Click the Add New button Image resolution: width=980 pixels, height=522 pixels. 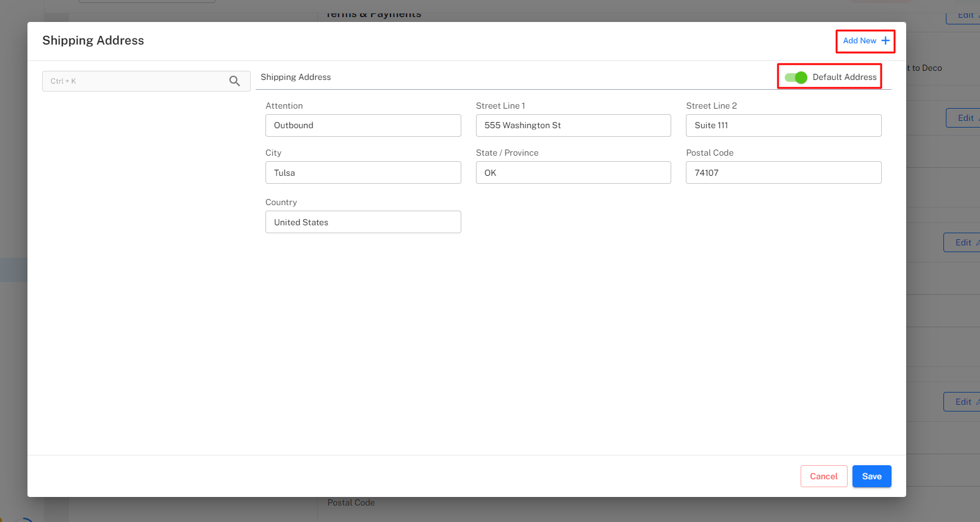coord(866,41)
